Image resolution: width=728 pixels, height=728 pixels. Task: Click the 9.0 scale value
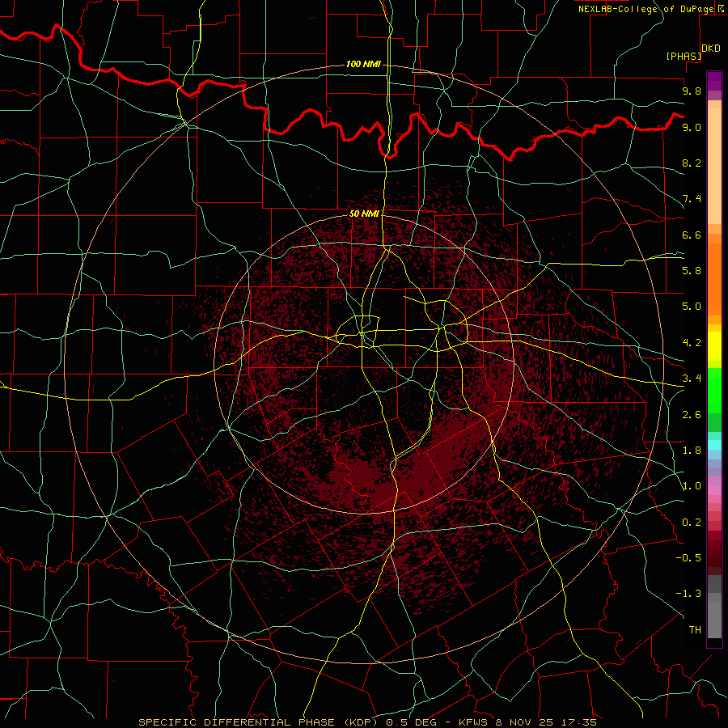pyautogui.click(x=692, y=127)
